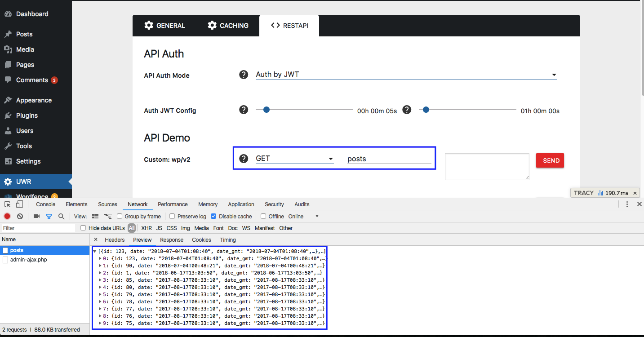Show the network overview icon
The image size is (644, 337).
click(108, 216)
